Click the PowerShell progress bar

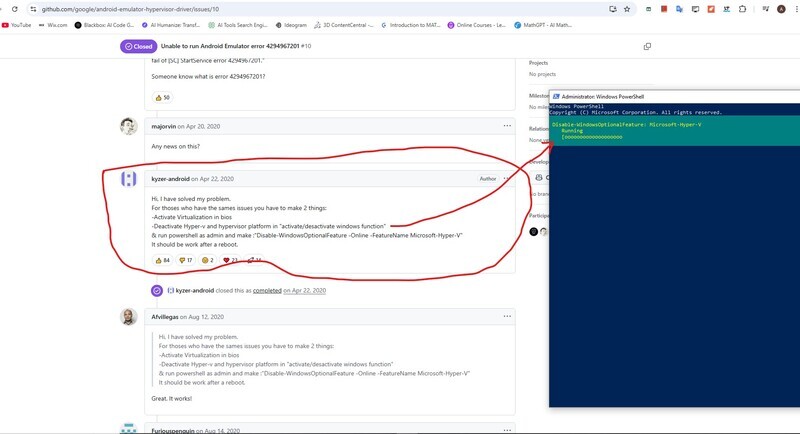tap(592, 137)
